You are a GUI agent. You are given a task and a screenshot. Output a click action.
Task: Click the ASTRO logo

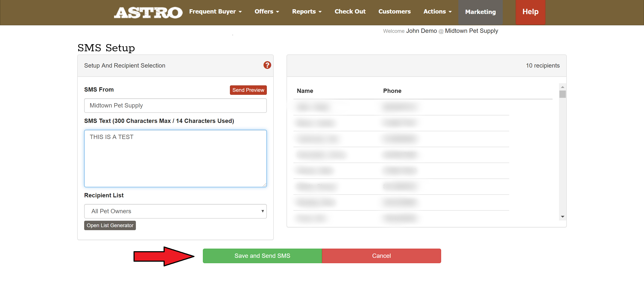point(148,12)
